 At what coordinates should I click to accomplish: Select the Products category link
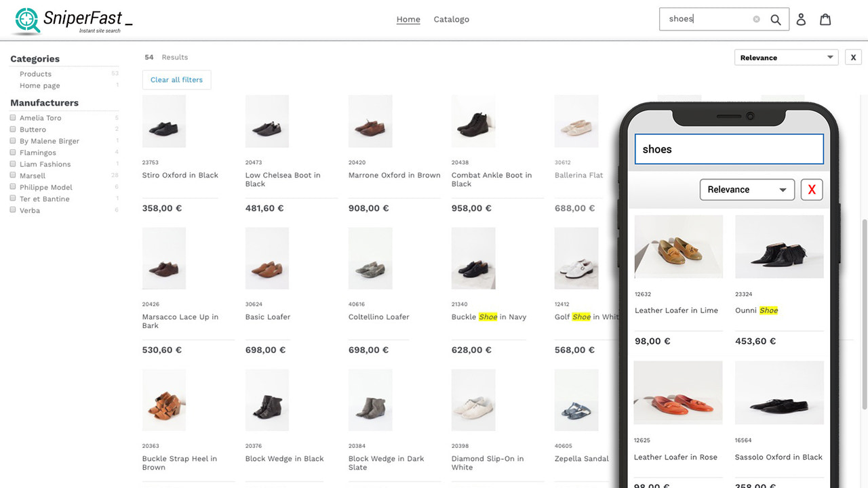pos(35,73)
